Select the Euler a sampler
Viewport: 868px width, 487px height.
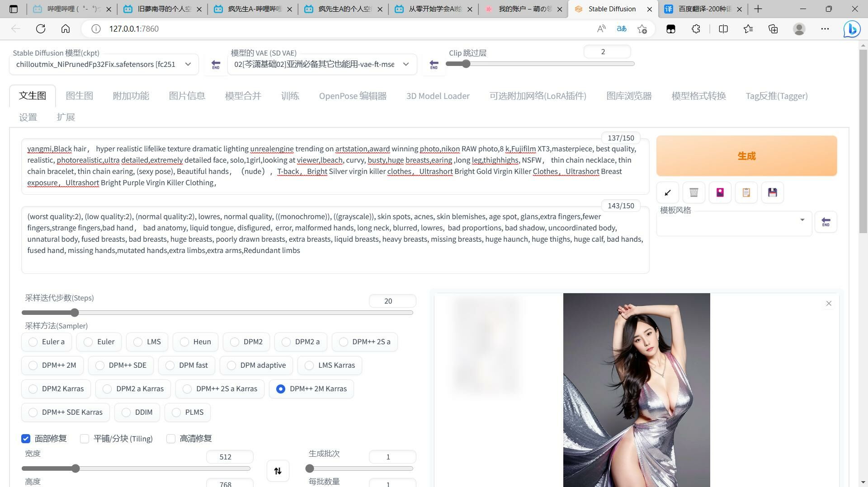coord(33,342)
